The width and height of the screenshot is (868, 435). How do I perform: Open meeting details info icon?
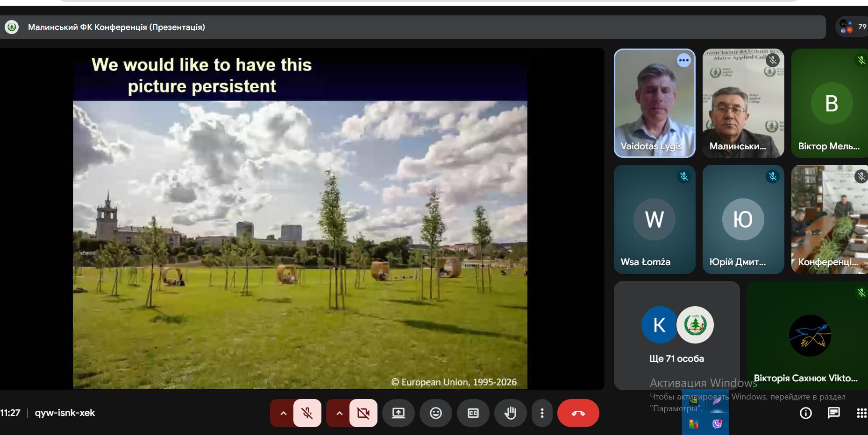[805, 413]
